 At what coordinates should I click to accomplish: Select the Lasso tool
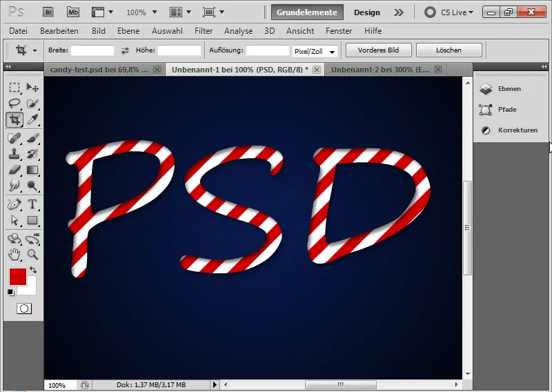click(x=14, y=104)
